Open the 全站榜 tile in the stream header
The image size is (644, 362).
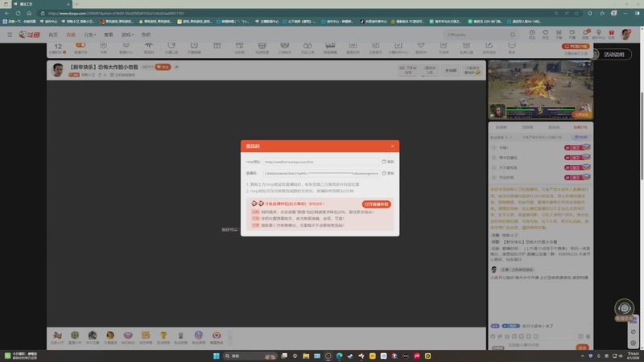(x=451, y=70)
